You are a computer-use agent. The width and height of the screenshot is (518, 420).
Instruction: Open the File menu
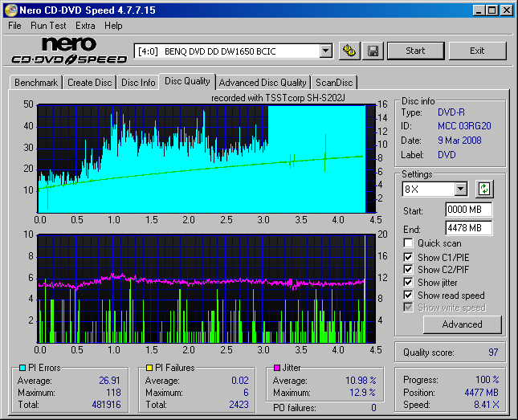point(14,26)
